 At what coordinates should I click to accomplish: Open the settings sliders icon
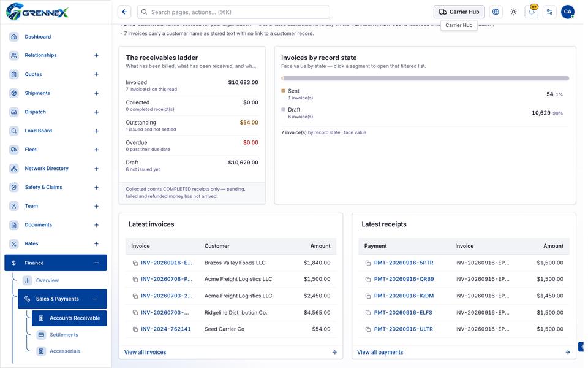click(549, 12)
